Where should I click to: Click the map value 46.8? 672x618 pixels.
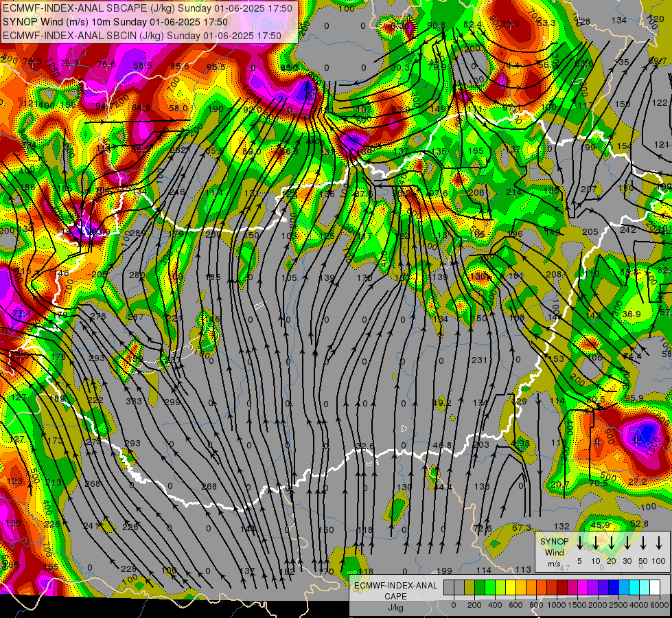pos(442,445)
